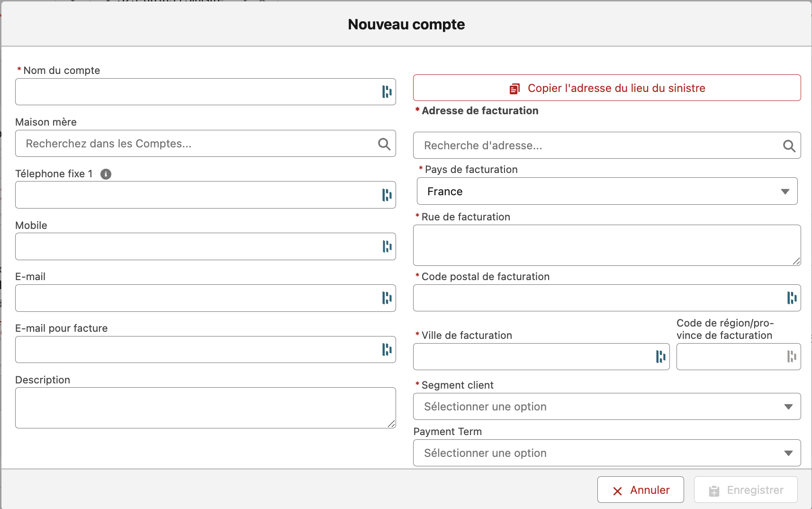Screen dimensions: 812x509
Task: Open the Pays de facturation dropdown showing France
Action: coord(607,191)
